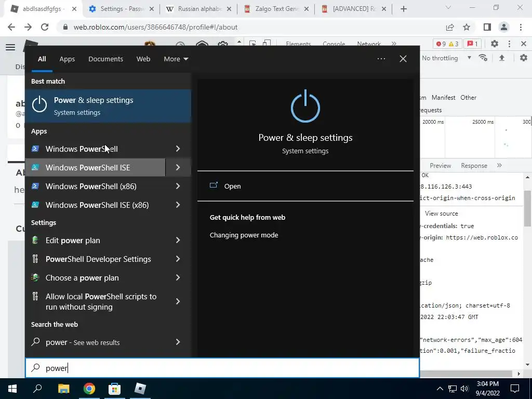The width and height of the screenshot is (532, 399).
Task: Switch to Documents search filter tab
Action: pos(105,59)
